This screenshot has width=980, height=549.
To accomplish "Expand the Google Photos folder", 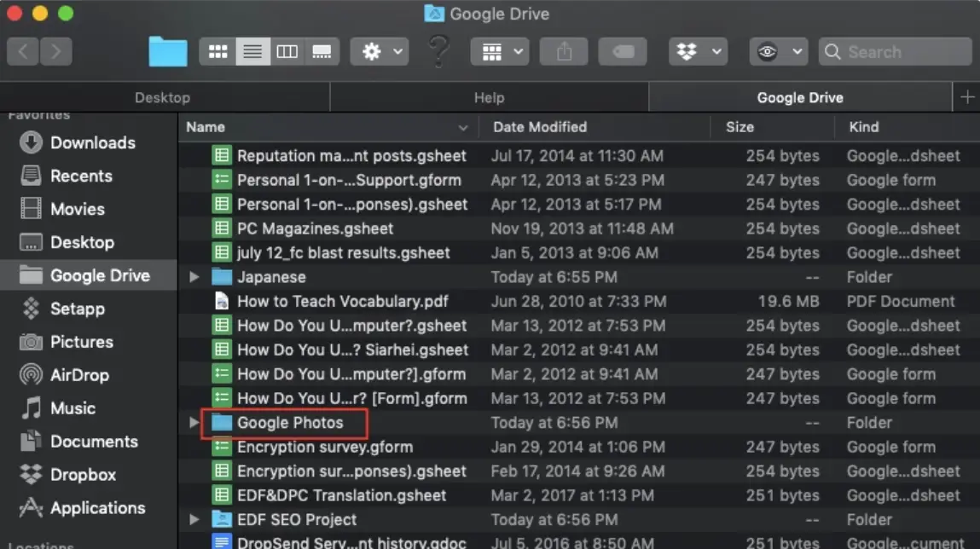I will 194,422.
